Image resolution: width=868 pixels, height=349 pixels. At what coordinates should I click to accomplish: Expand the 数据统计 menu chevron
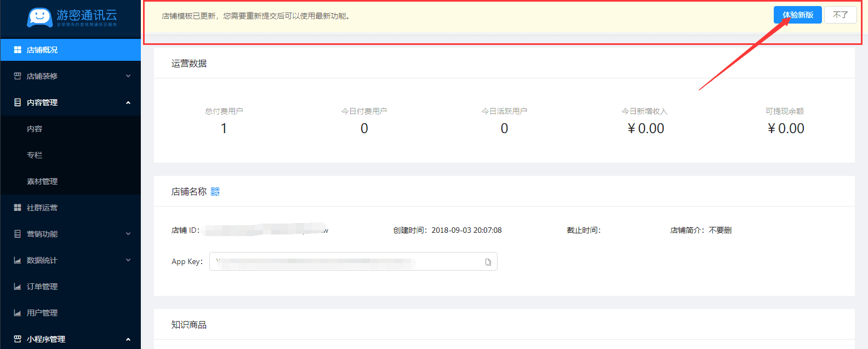tap(128, 260)
